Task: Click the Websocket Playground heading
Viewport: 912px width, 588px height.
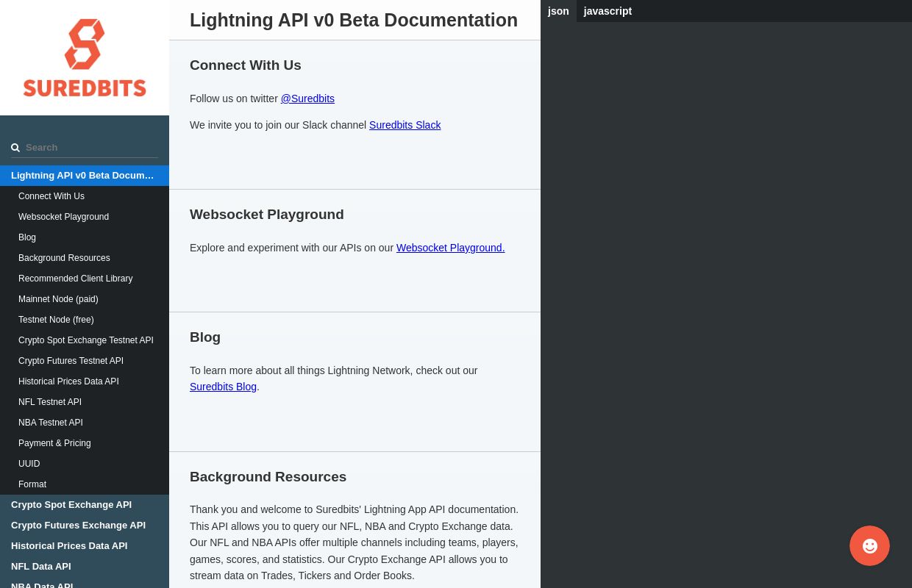Action: (267, 215)
